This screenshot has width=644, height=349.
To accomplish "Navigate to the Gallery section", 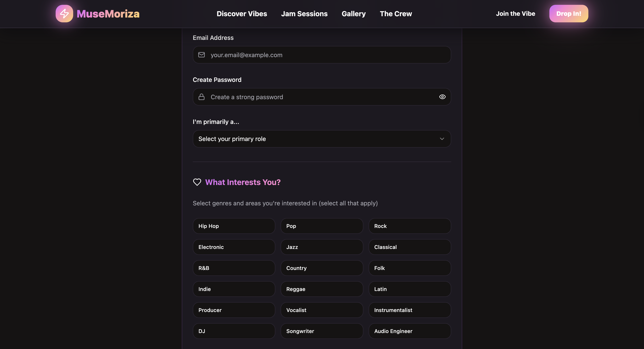I will coord(354,14).
